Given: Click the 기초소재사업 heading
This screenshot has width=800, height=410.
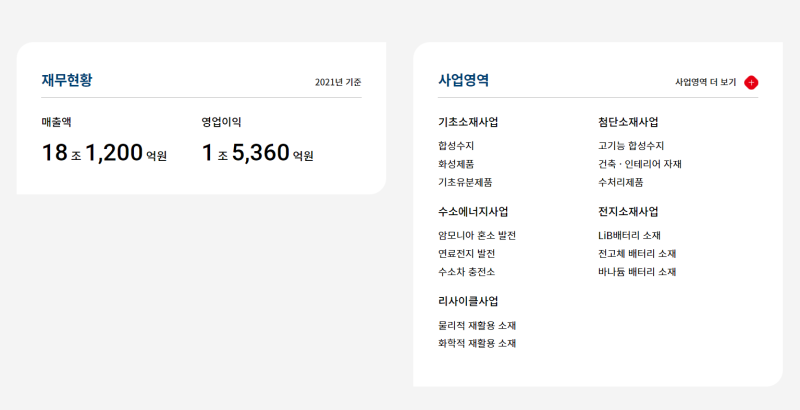Looking at the screenshot, I should pos(468,122).
